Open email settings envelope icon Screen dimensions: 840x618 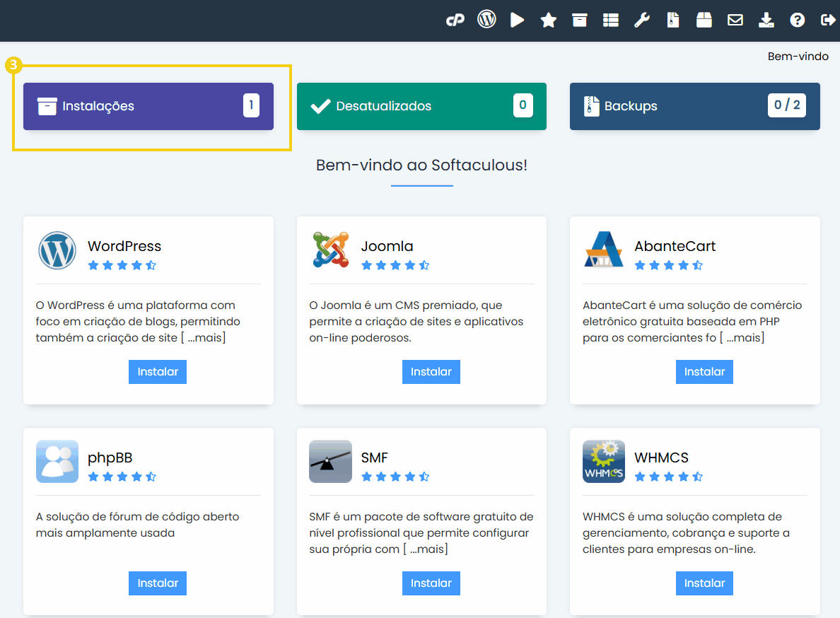pos(735,21)
